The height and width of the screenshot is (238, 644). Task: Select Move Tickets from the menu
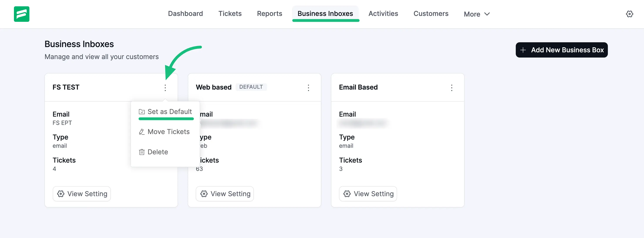point(169,132)
